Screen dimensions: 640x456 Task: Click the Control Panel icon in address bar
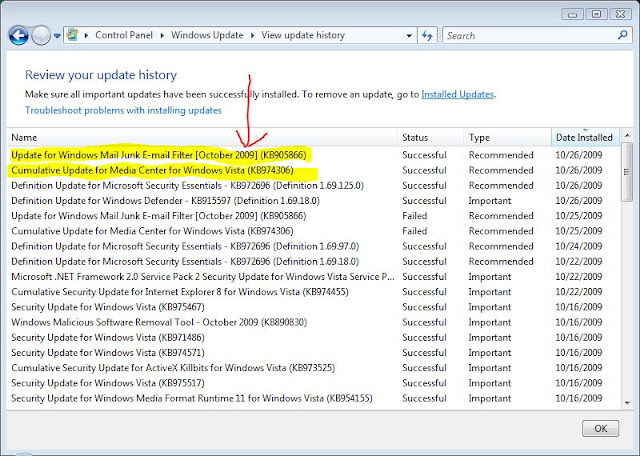tap(72, 35)
